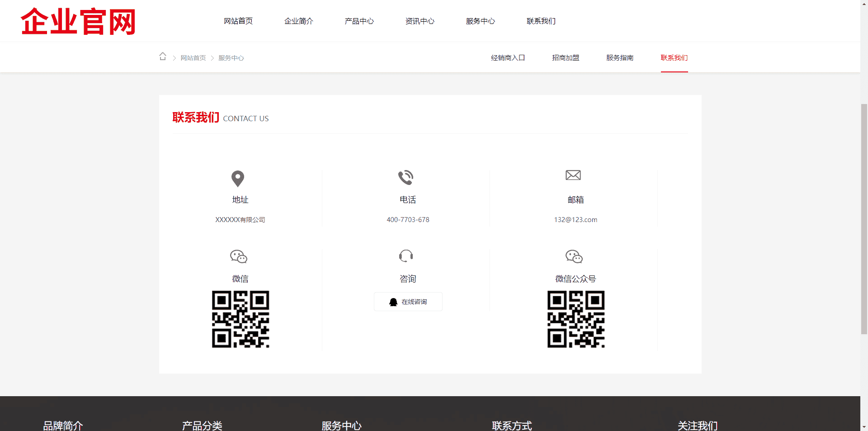Viewport: 868px width, 431px height.
Task: Click the WeChat icon above 微信公众号
Action: (x=574, y=256)
